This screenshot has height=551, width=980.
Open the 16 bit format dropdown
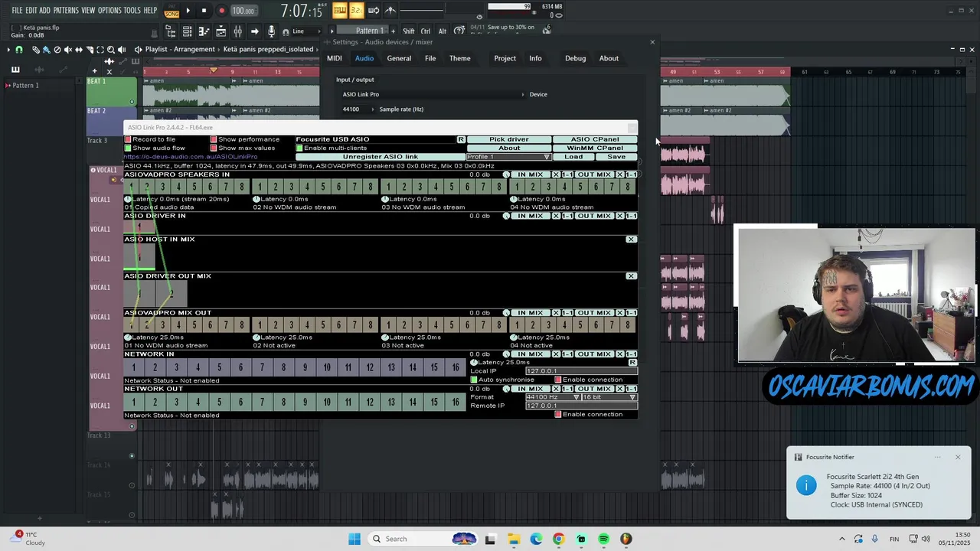click(610, 397)
